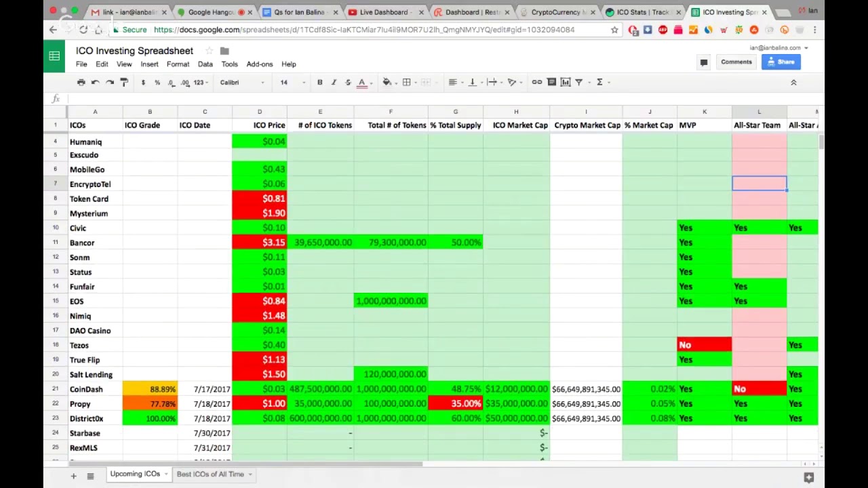This screenshot has width=868, height=488.
Task: Insert a comment from the toolbar
Action: [x=551, y=82]
